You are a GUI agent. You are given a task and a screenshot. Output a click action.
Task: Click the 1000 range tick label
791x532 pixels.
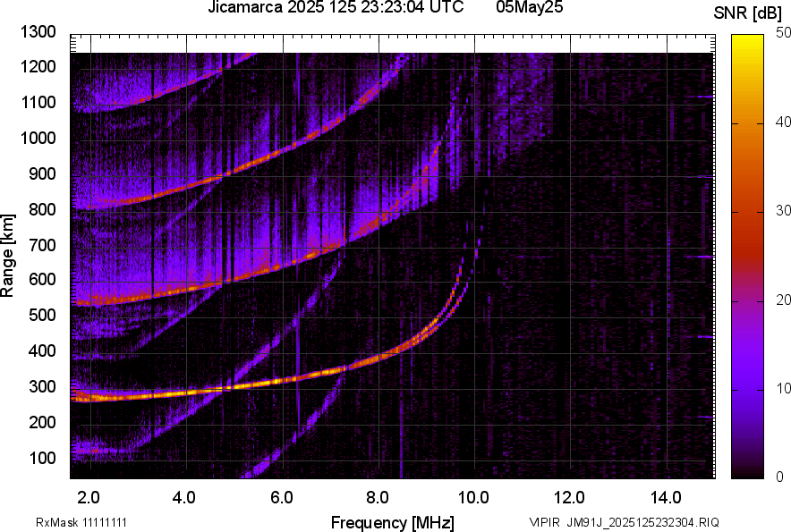coord(38,138)
